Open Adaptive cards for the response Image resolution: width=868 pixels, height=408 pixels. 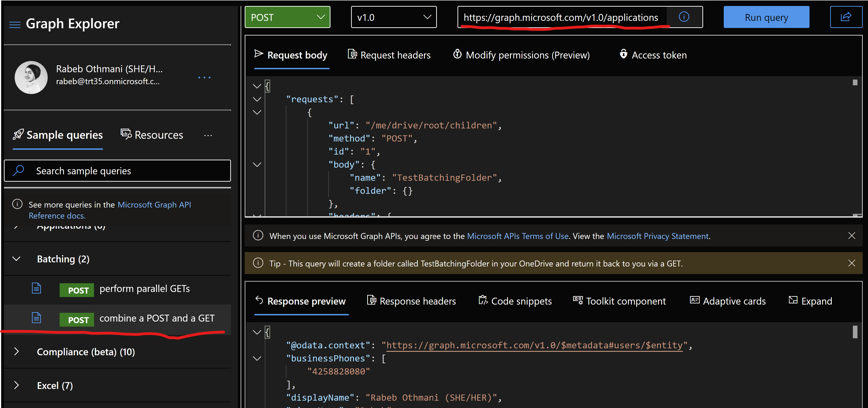[728, 301]
